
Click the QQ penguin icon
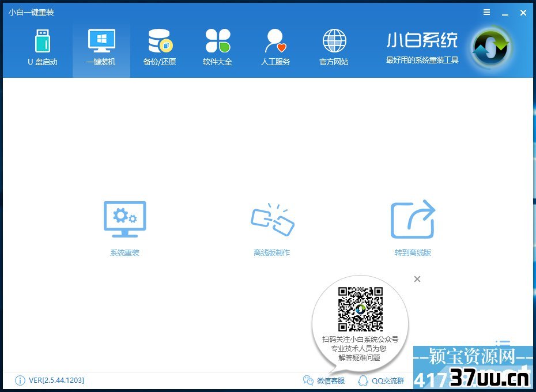363,380
